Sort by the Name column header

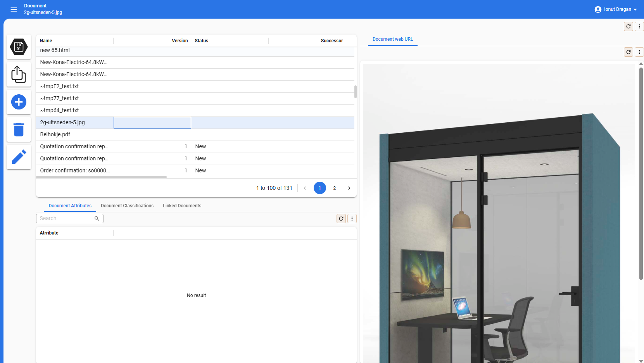(75, 41)
